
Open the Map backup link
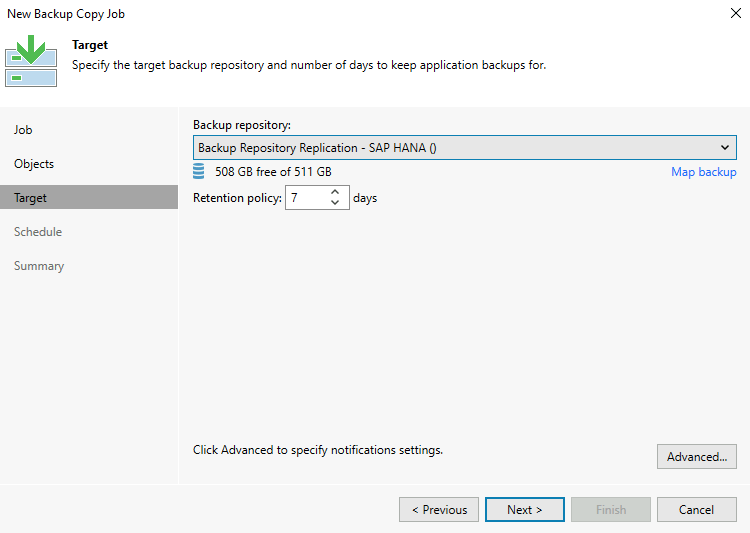(703, 172)
